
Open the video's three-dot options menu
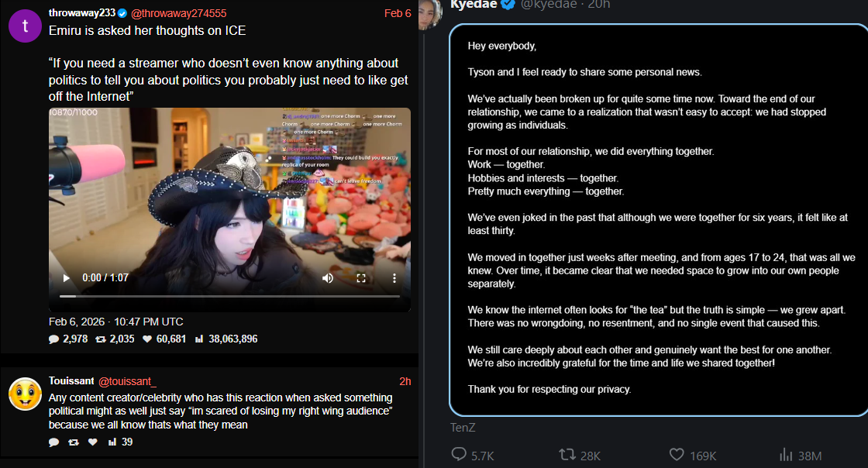(394, 278)
